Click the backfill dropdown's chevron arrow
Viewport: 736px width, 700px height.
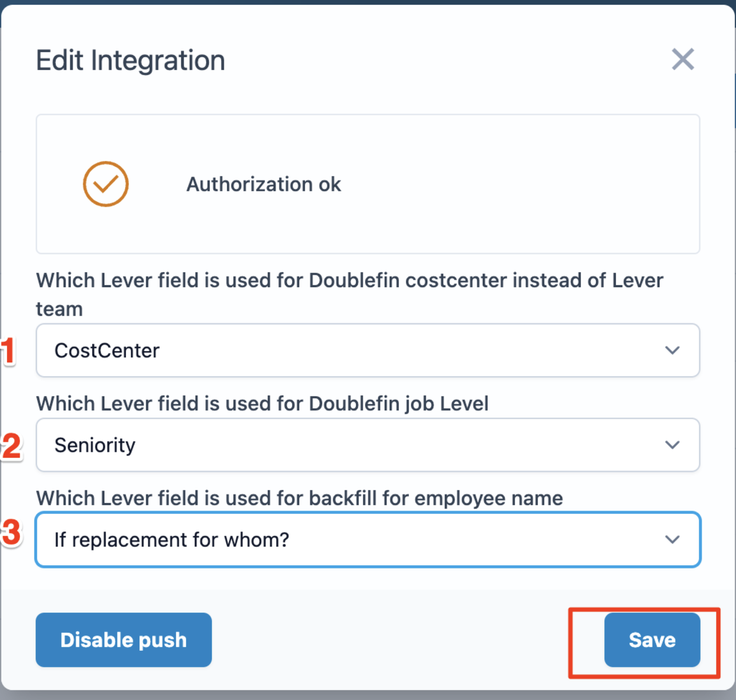point(672,540)
